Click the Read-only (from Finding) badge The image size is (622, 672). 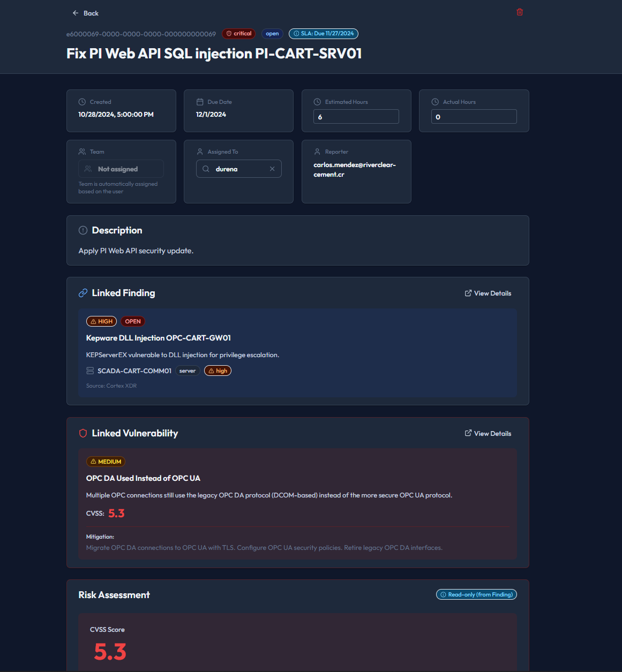click(476, 594)
